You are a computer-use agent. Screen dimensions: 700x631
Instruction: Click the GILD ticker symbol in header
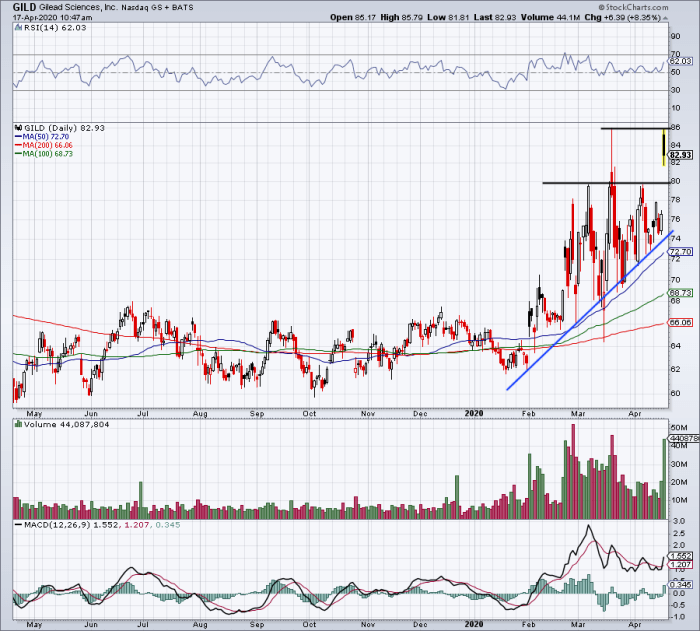pos(24,7)
